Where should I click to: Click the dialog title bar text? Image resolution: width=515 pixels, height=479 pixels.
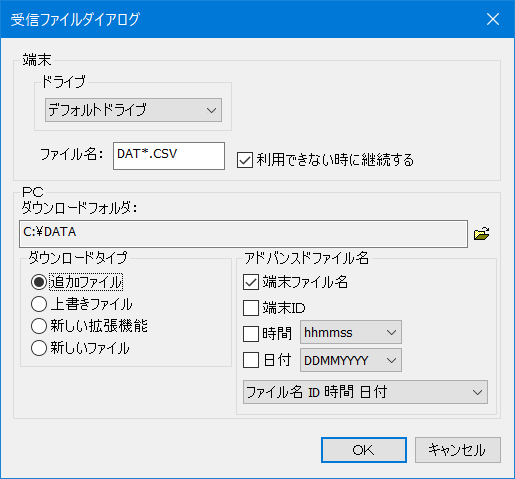[75, 19]
